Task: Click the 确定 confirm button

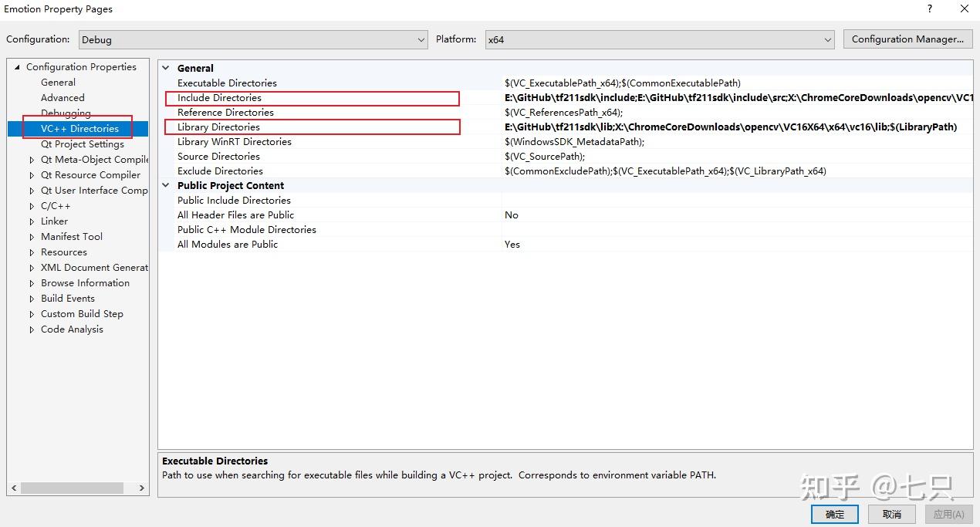Action: point(834,513)
